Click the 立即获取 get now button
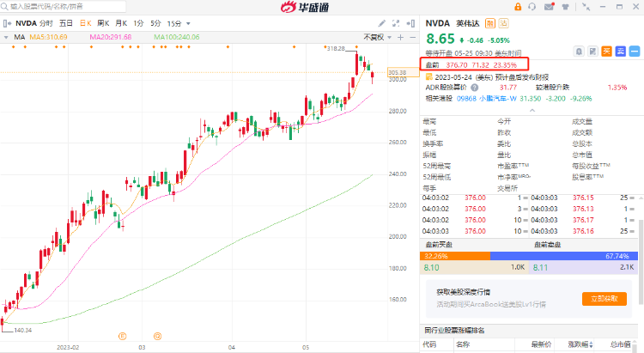Image resolution: width=644 pixels, height=353 pixels. (x=605, y=299)
